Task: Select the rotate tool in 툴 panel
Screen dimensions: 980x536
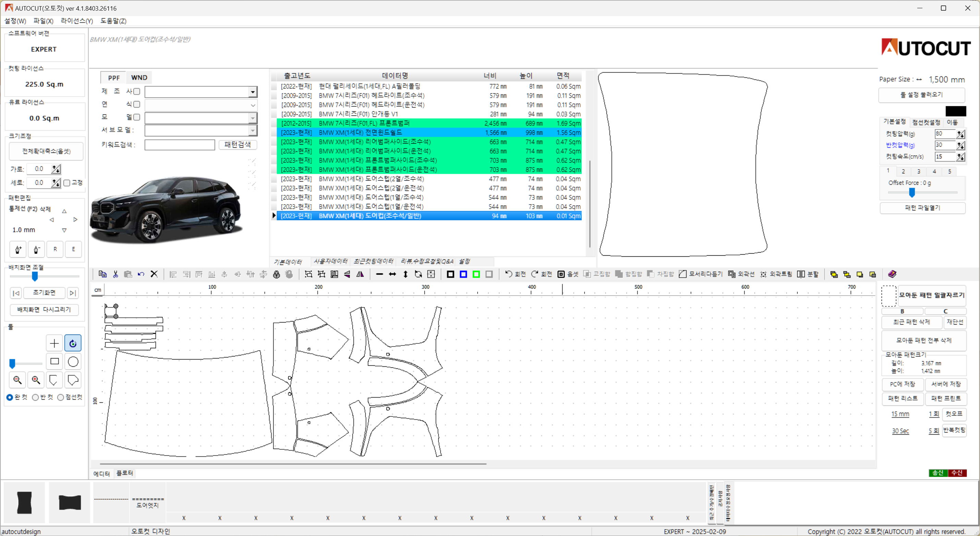Action: pyautogui.click(x=73, y=343)
